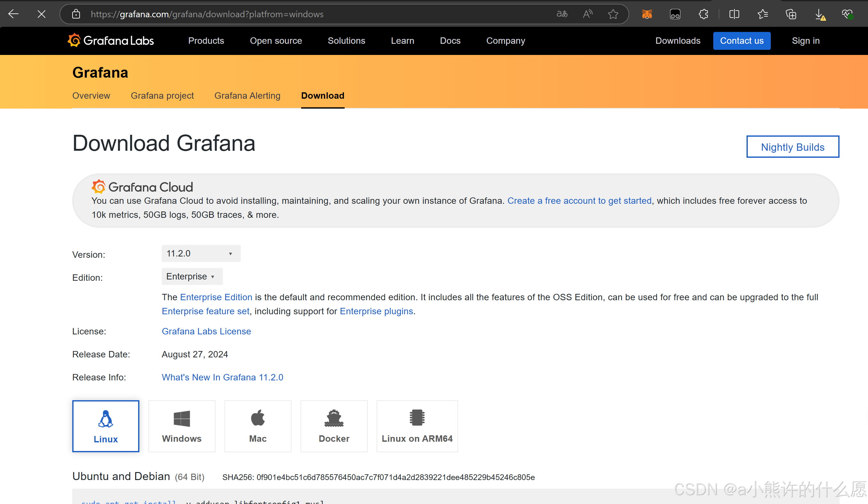Image resolution: width=868 pixels, height=504 pixels.
Task: Click the August 27, 2024 release date
Action: pos(195,354)
